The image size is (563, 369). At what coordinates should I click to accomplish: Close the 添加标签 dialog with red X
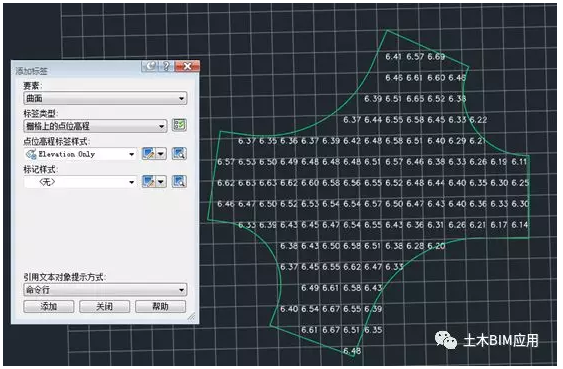(187, 66)
